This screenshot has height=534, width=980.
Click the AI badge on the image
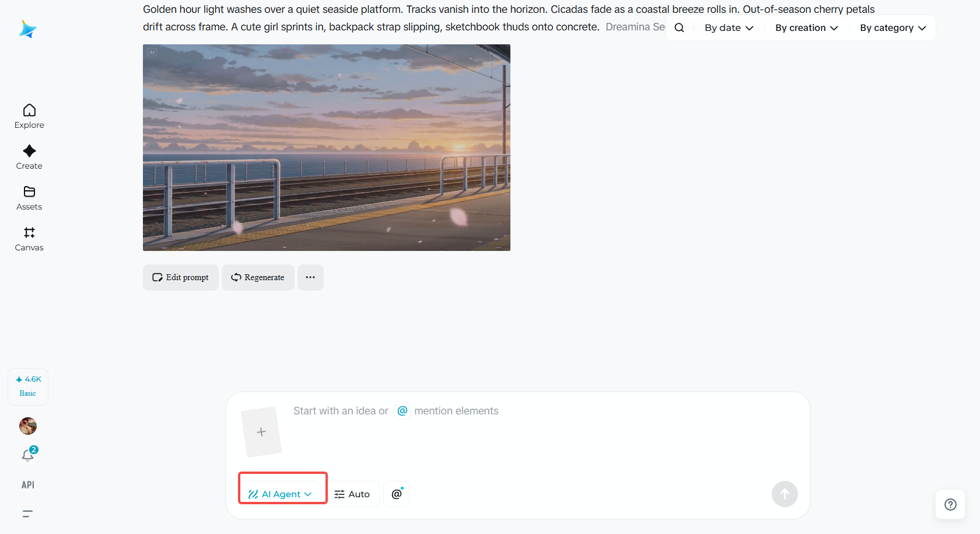coord(152,53)
